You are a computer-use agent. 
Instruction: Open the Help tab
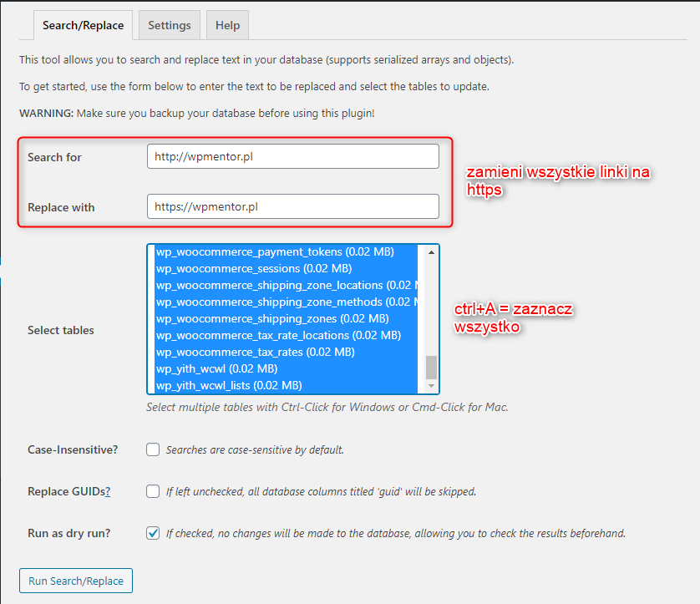pyautogui.click(x=227, y=25)
